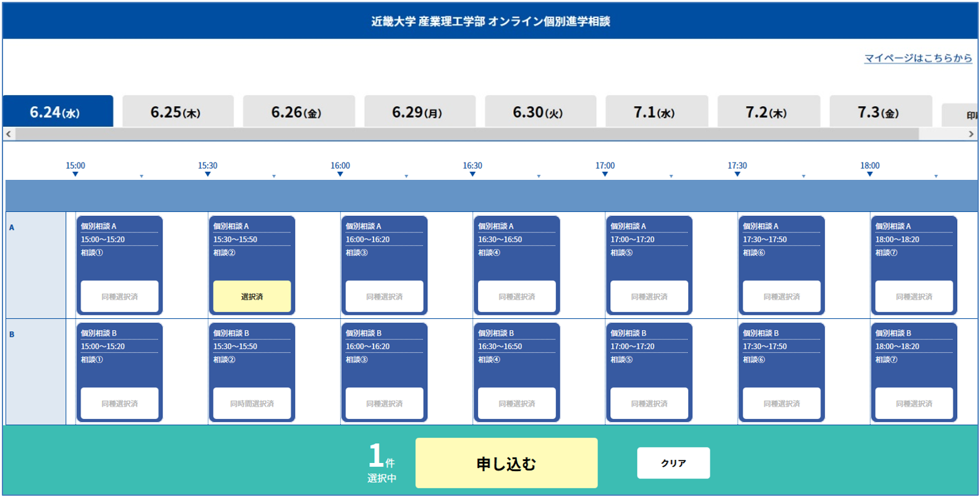Click the 16:00 timeline marker
980x497 pixels.
340,169
